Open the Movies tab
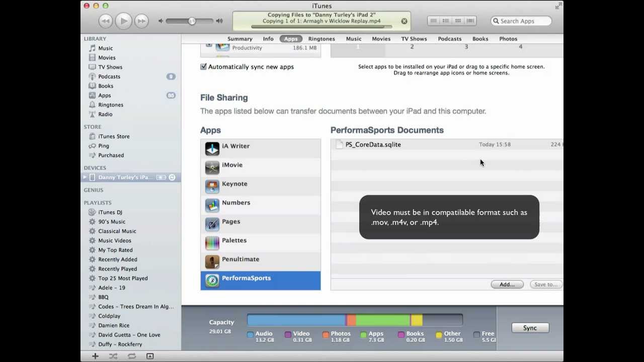Screen dimensions: 644x362 click(381, 39)
